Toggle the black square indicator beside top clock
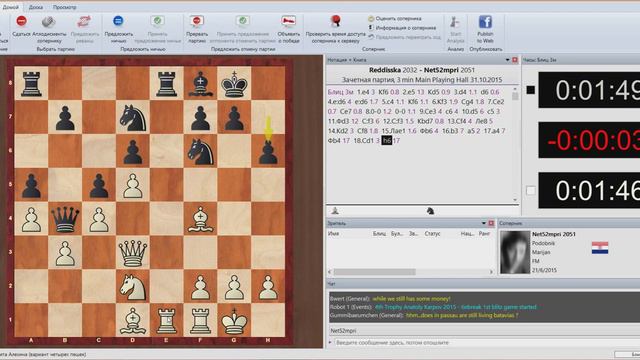 pos(530,90)
